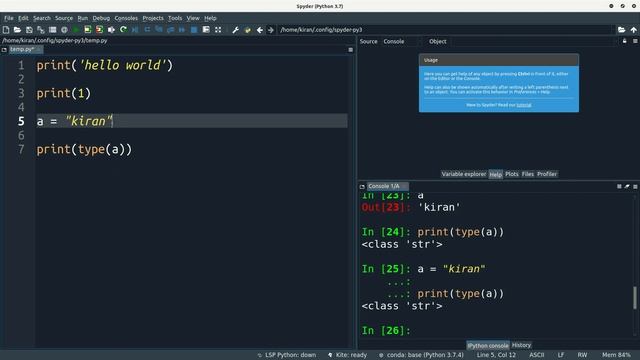Click the debugger step over icon
The width and height of the screenshot is (640, 360).
[x=147, y=30]
